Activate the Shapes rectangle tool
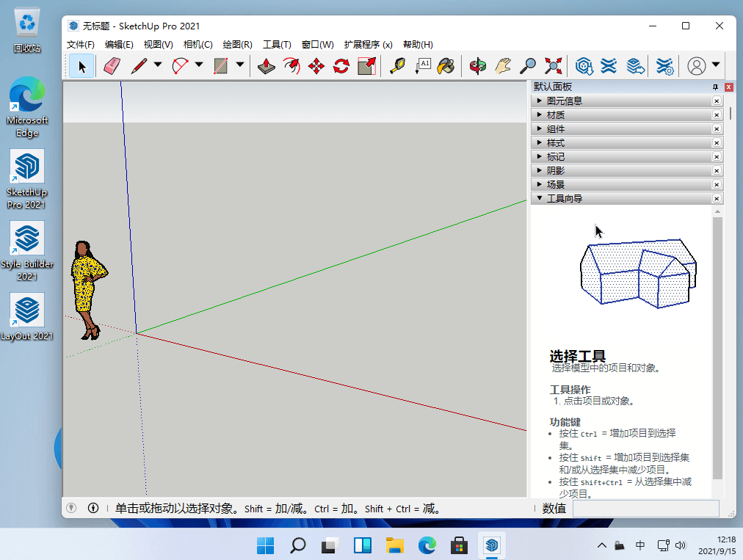 tap(221, 66)
